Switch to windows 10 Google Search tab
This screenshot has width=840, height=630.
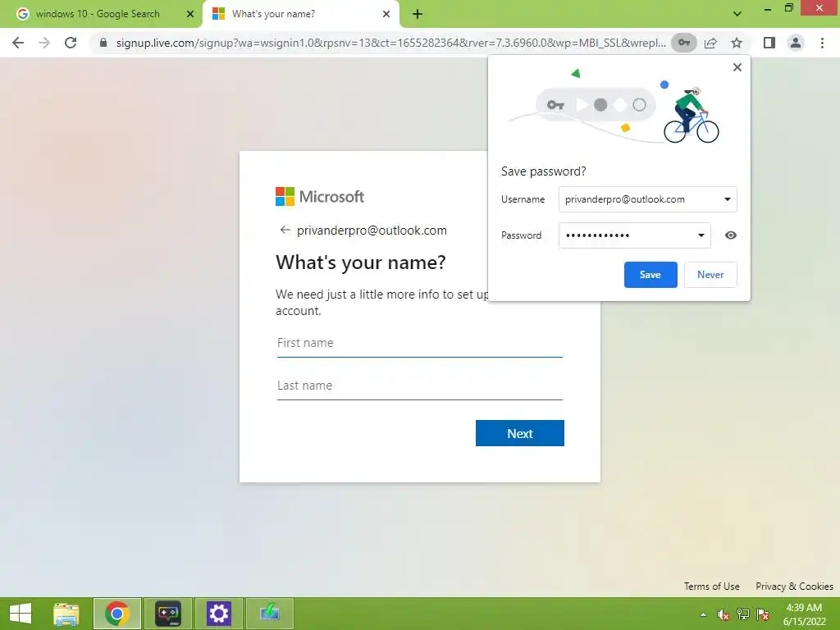point(98,14)
